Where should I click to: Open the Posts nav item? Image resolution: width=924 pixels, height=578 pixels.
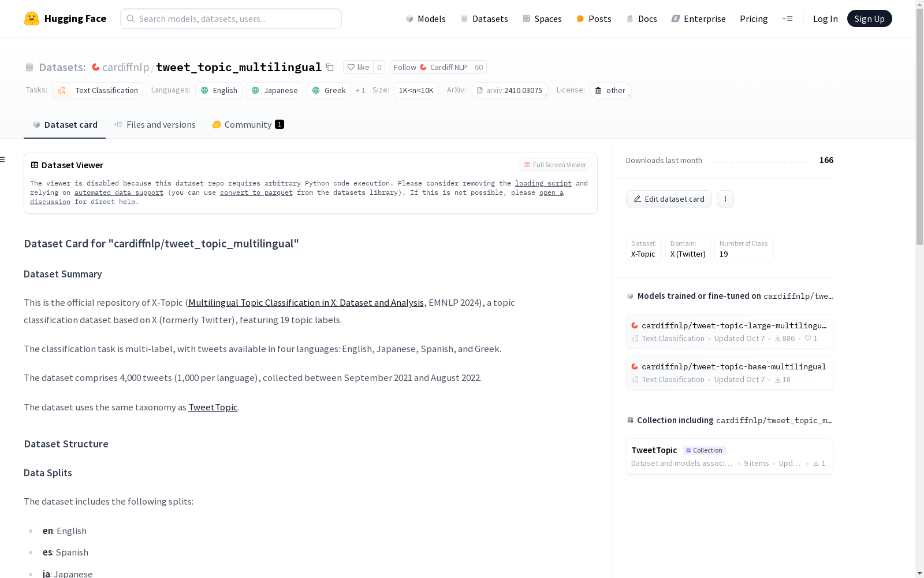tap(594, 18)
